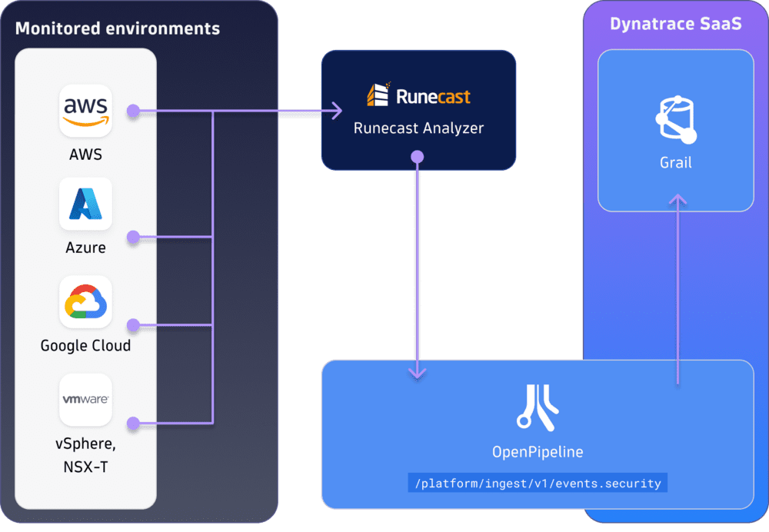
Task: Click the Runecast Analyzer label
Action: pyautogui.click(x=419, y=128)
